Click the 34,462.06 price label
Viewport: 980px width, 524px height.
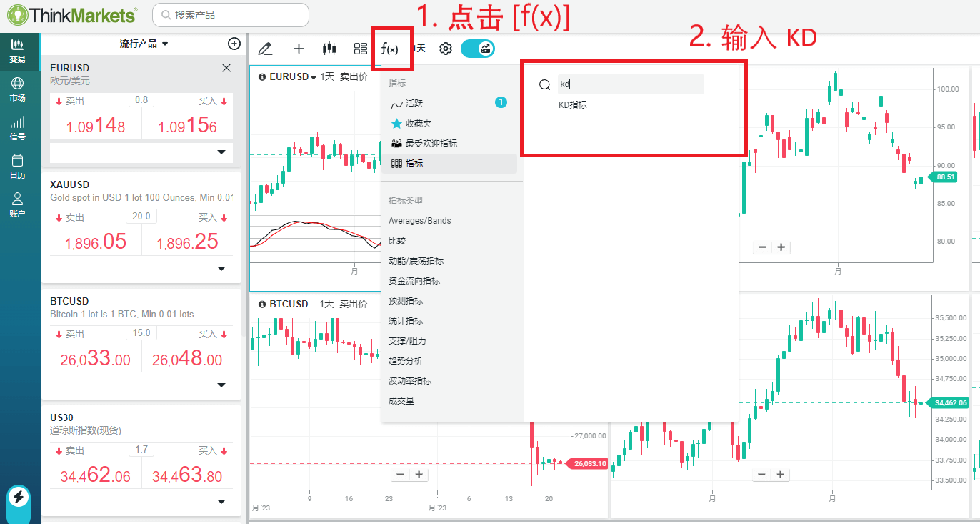click(948, 403)
